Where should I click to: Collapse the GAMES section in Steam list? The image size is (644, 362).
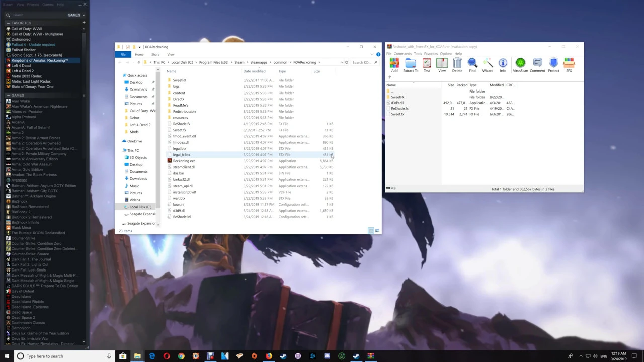click(x=8, y=95)
